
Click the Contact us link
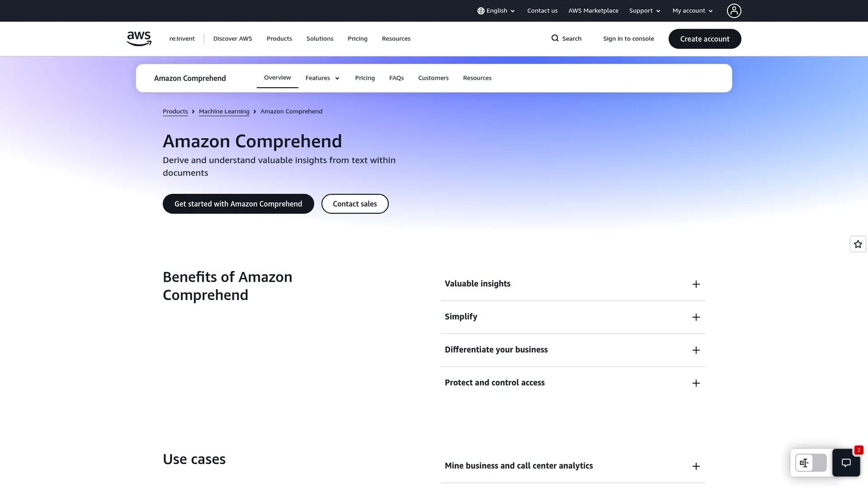[x=542, y=11]
